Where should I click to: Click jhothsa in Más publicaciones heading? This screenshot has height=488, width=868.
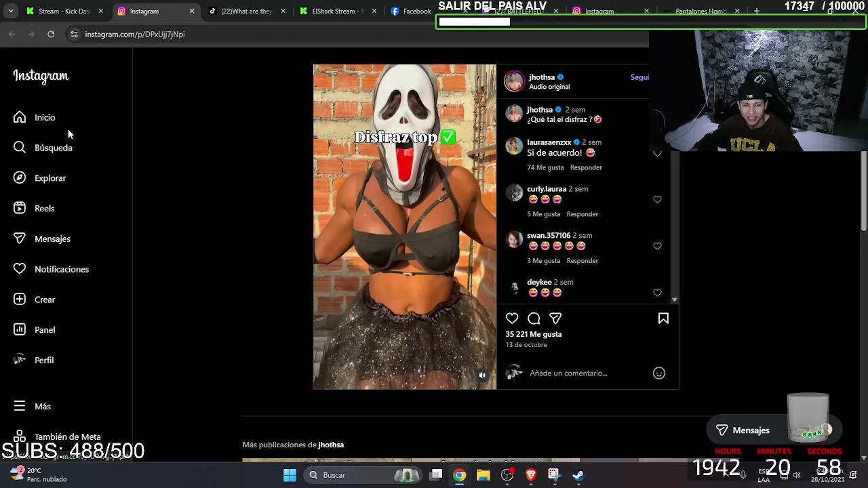click(x=331, y=445)
